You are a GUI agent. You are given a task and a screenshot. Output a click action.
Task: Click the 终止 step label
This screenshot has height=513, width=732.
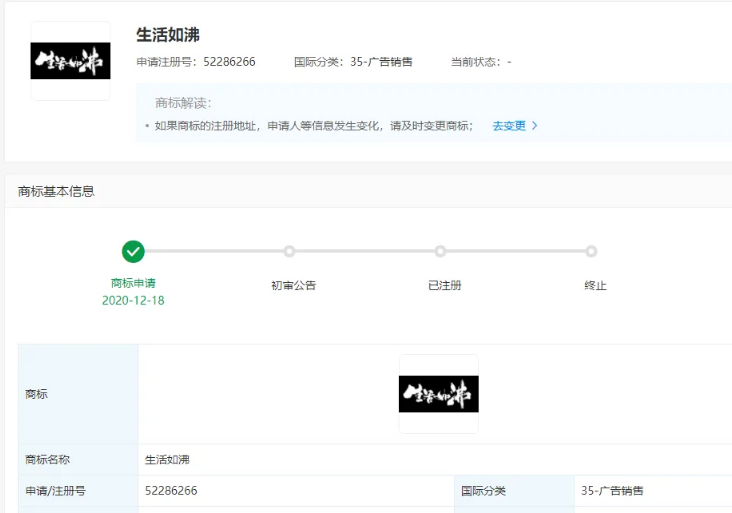[595, 285]
